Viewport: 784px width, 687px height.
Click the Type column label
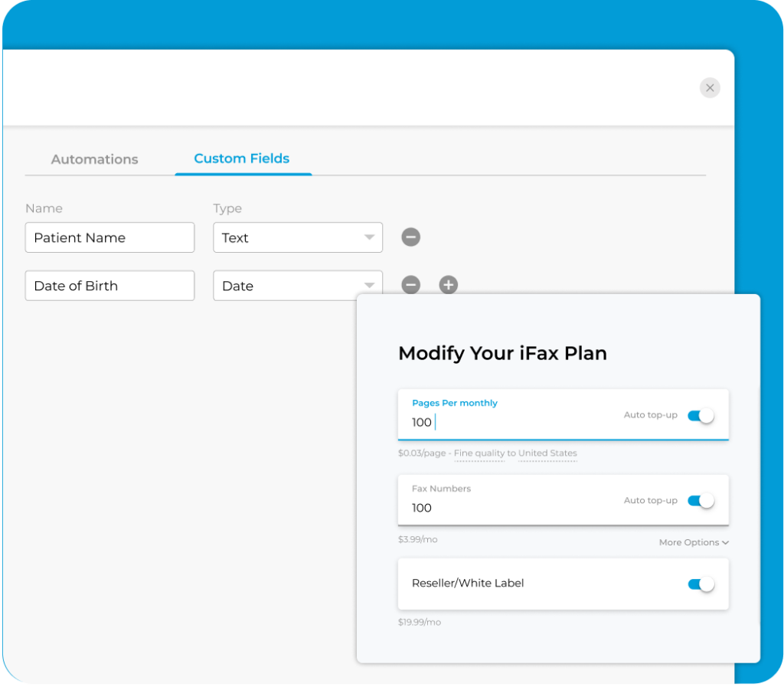227,208
